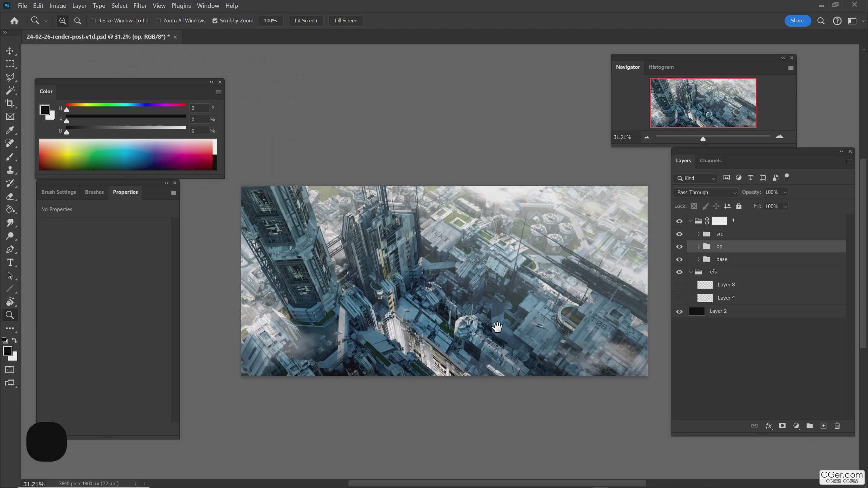The image size is (868, 488).
Task: Click the Zoom Out icon in options bar
Action: point(78,21)
